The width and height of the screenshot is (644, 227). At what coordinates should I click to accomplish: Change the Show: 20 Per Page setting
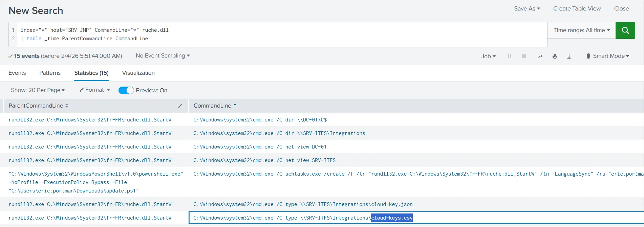[x=38, y=90]
